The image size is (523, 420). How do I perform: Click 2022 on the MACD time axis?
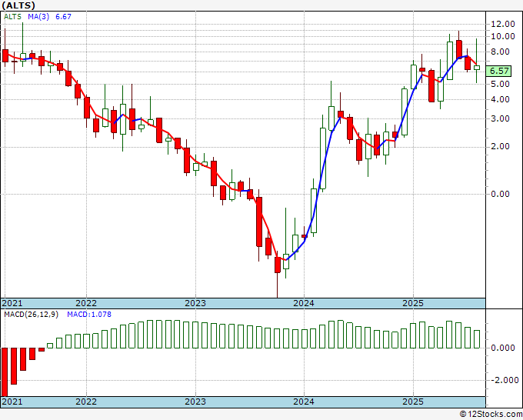click(86, 402)
